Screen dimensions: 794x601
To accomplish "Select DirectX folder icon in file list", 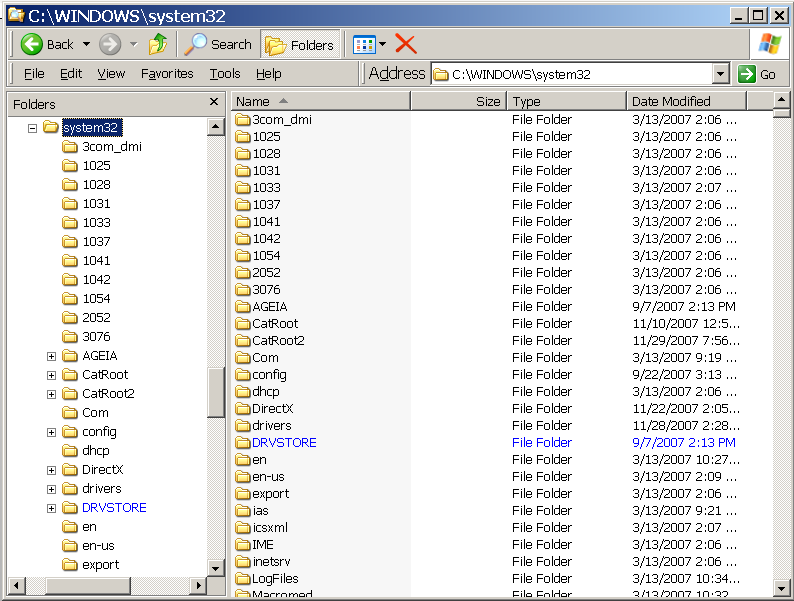I will click(243, 409).
